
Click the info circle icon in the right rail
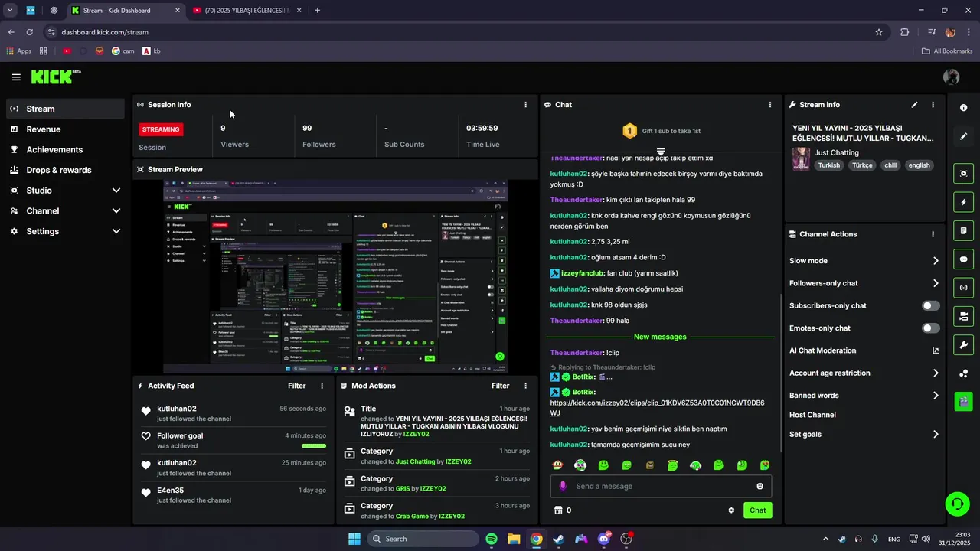[x=964, y=108]
